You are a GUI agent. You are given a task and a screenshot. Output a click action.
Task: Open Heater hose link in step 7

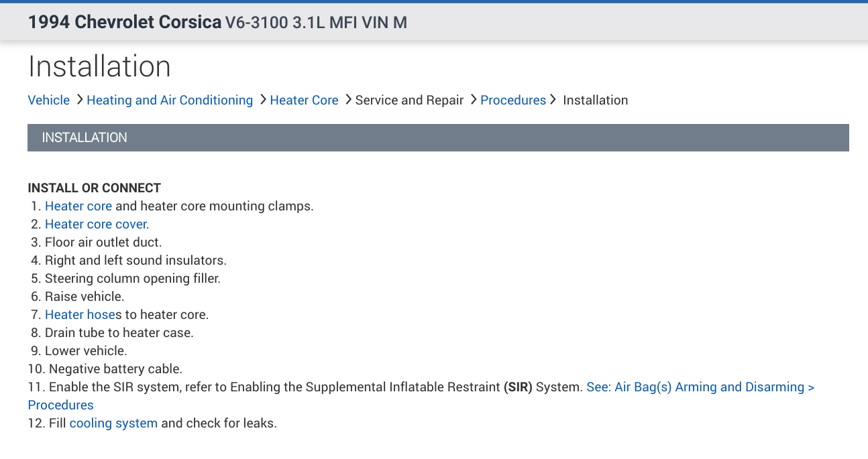click(80, 315)
